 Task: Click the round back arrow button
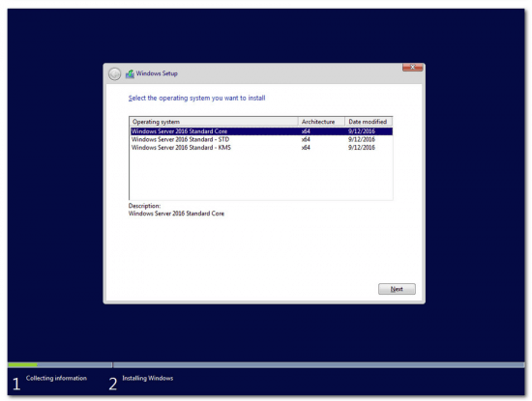115,73
